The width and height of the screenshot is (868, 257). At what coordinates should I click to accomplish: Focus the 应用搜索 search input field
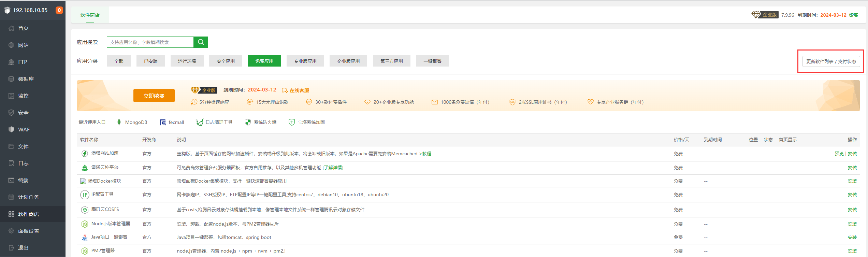(x=150, y=42)
